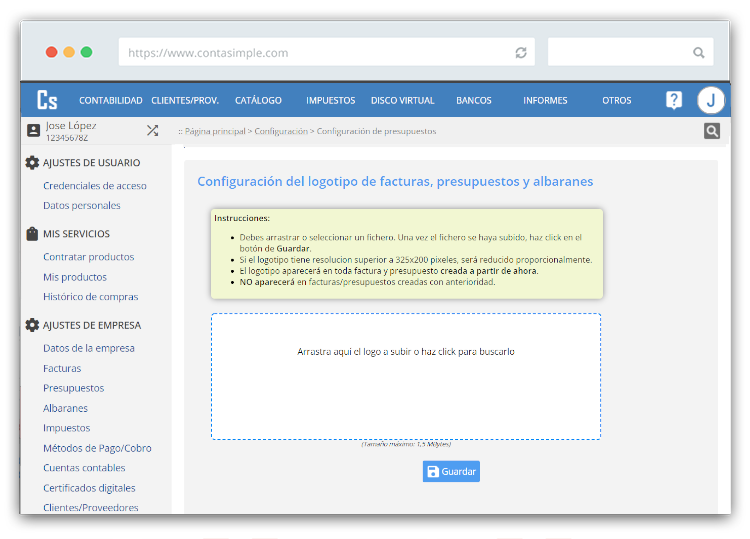Open the IMPUESTOS menu
The height and width of the screenshot is (539, 750).
pos(330,101)
